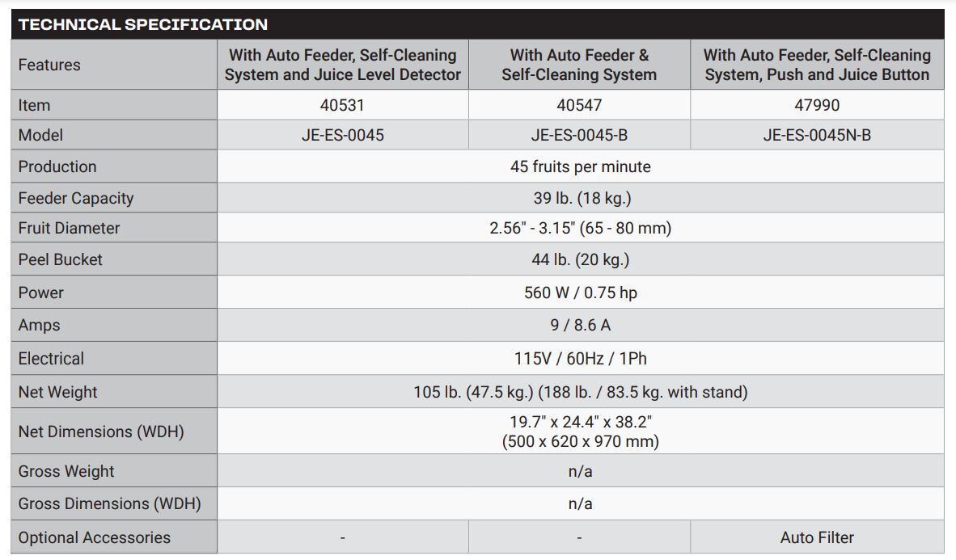Click the Auto Filter optional accessory

[x=817, y=537]
